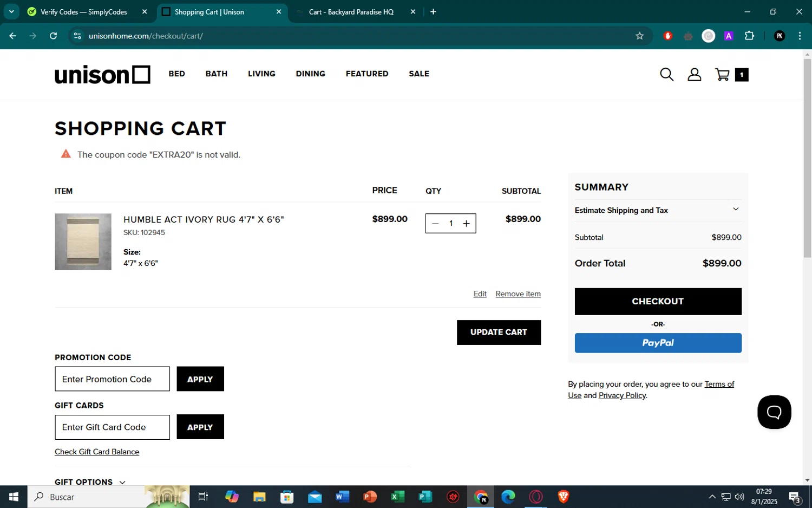Open the account profile icon

(x=695, y=75)
